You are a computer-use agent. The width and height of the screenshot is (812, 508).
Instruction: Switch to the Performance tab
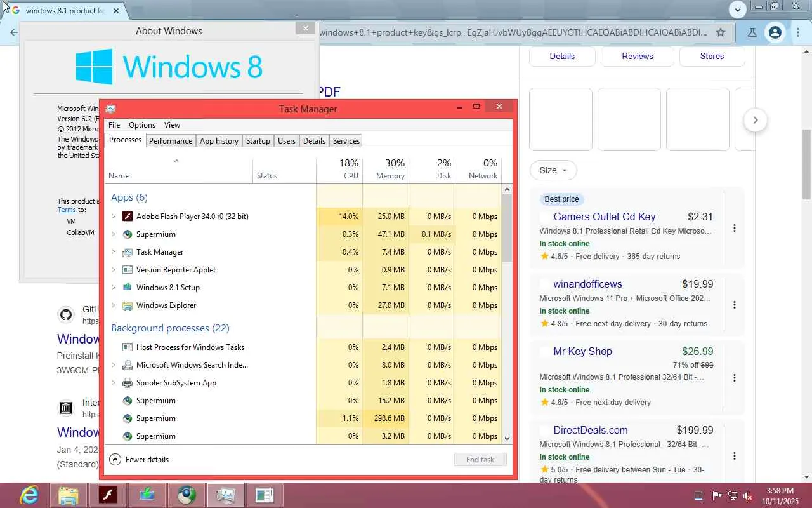[171, 141]
